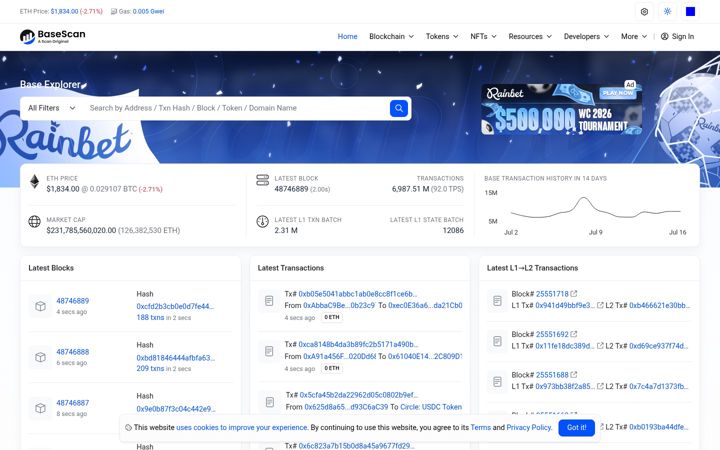
Task: Open external link after L1 Tx 0x973bb38f2a85
Action: coord(600,386)
